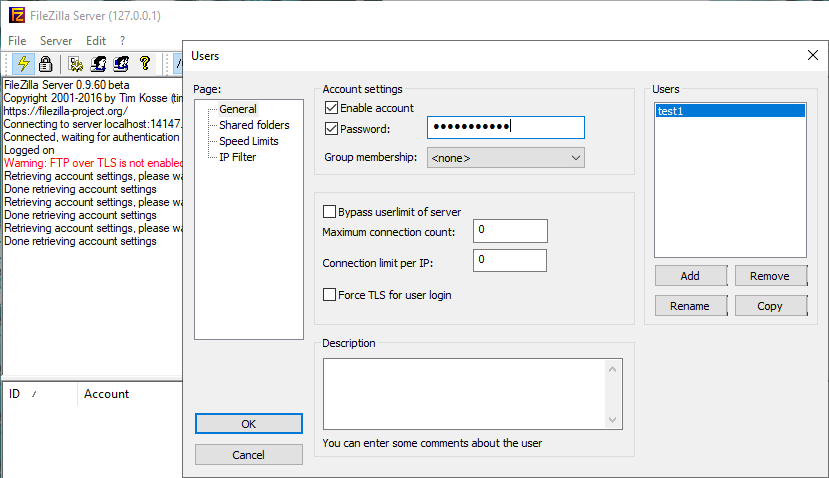Viewport: 829px width, 478px height.
Task: Toggle the server active lightning icon
Action: pyautogui.click(x=23, y=64)
